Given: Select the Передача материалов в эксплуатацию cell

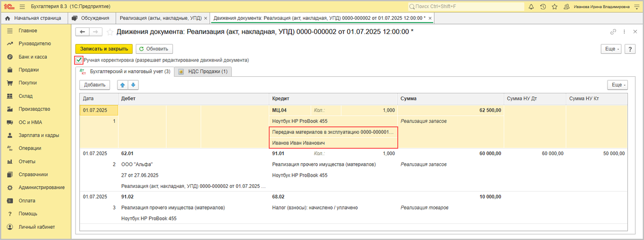Looking at the screenshot, I should (333, 132).
